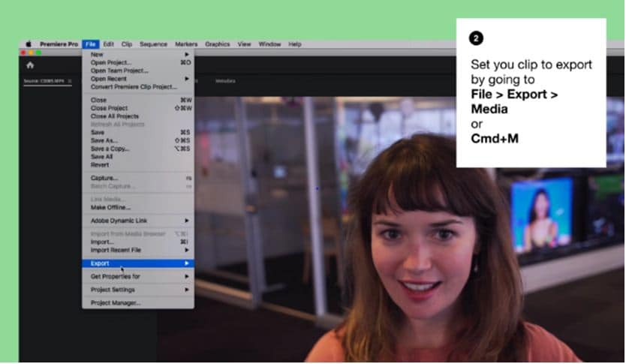The height and width of the screenshot is (364, 626).
Task: Click the green window fullscreen button
Action: click(x=39, y=53)
